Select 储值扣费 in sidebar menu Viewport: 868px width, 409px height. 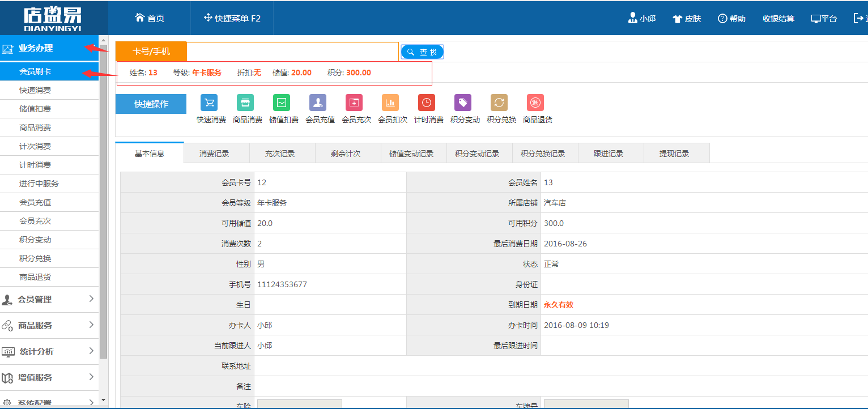[x=49, y=109]
